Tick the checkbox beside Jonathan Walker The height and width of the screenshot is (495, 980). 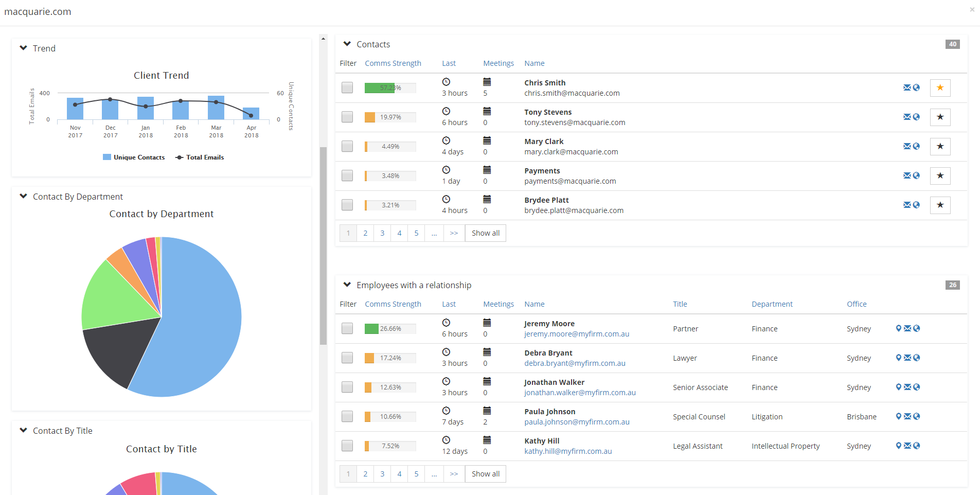click(x=347, y=387)
